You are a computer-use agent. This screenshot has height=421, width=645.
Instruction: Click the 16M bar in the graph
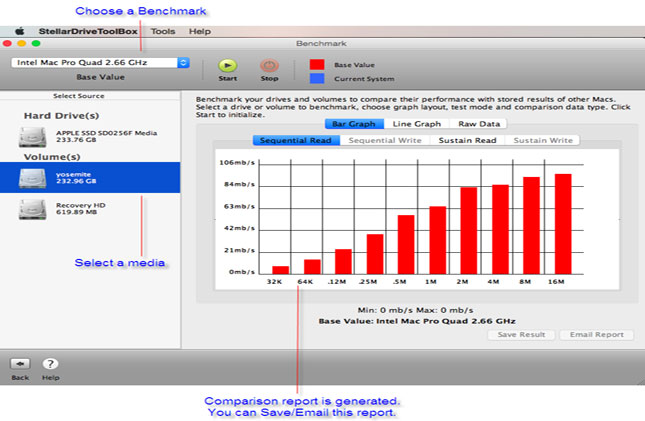click(x=563, y=224)
